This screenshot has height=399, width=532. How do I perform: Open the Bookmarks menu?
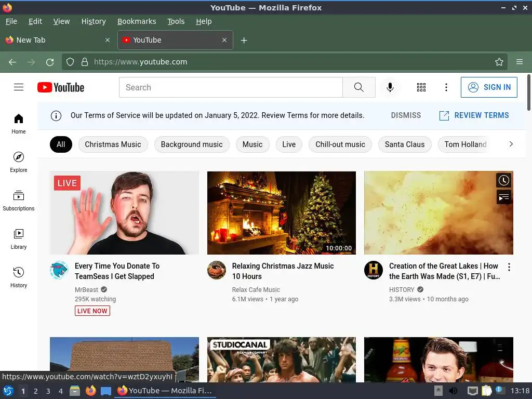pyautogui.click(x=137, y=21)
